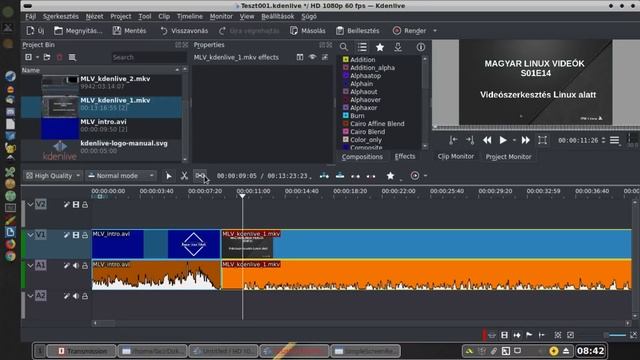This screenshot has height=360, width=640.
Task: Open the Szerkesztés menu
Action: (61, 17)
